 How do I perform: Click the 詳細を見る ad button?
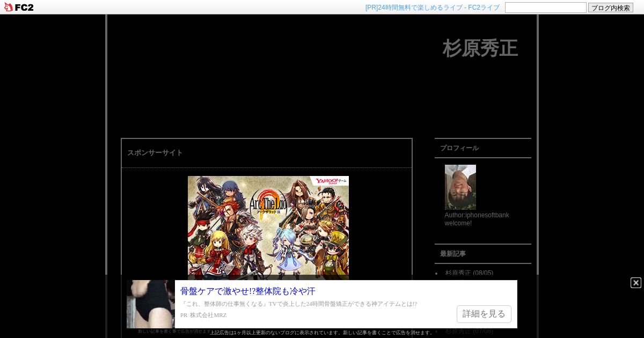[484, 314]
